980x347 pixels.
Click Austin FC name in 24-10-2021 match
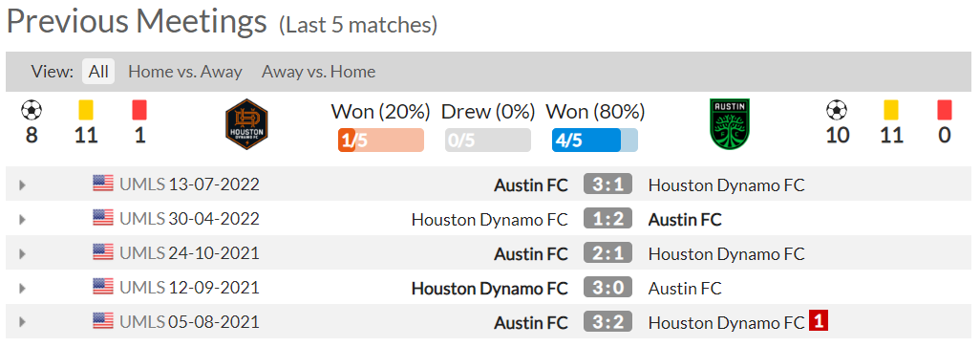coord(531,254)
